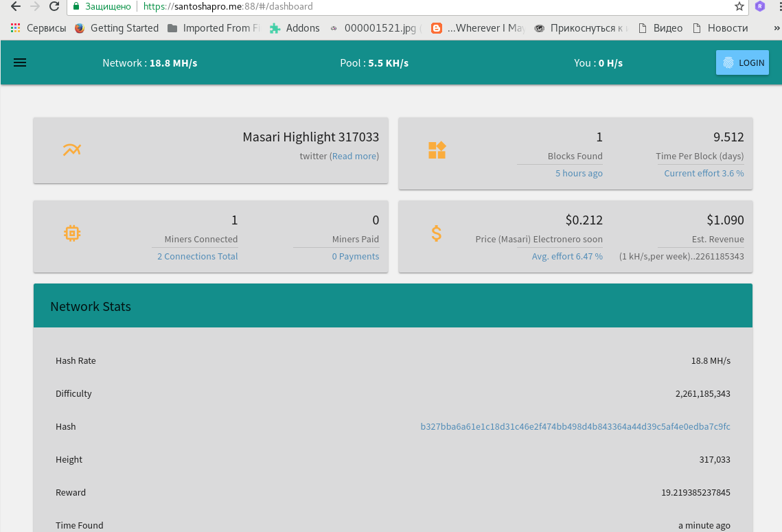Bookmark this page with the star icon
The height and width of the screenshot is (532, 782).
pos(739,6)
